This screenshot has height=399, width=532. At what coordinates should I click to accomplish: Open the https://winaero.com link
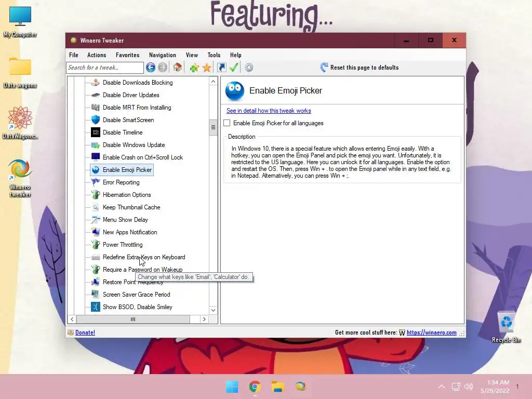[432, 332]
